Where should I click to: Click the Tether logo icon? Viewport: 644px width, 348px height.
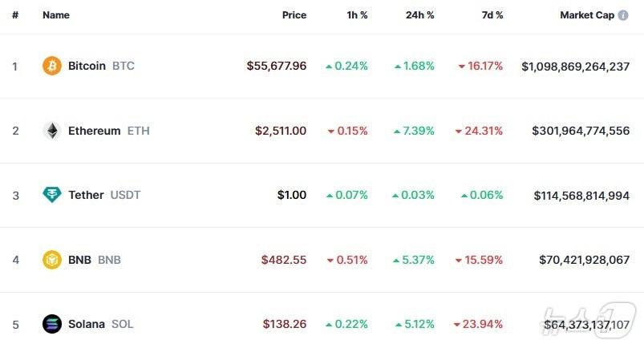(52, 195)
